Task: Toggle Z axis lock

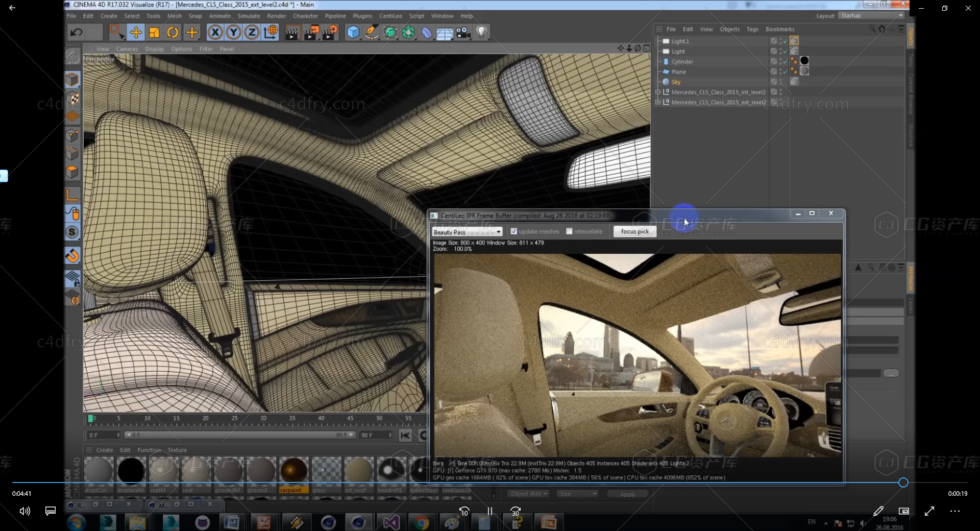Action: 252,33
